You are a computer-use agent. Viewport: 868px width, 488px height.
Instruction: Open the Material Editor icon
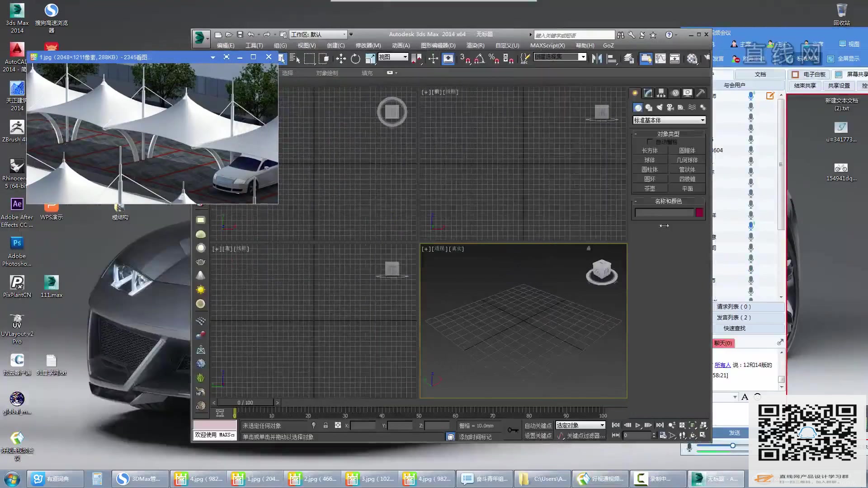692,59
